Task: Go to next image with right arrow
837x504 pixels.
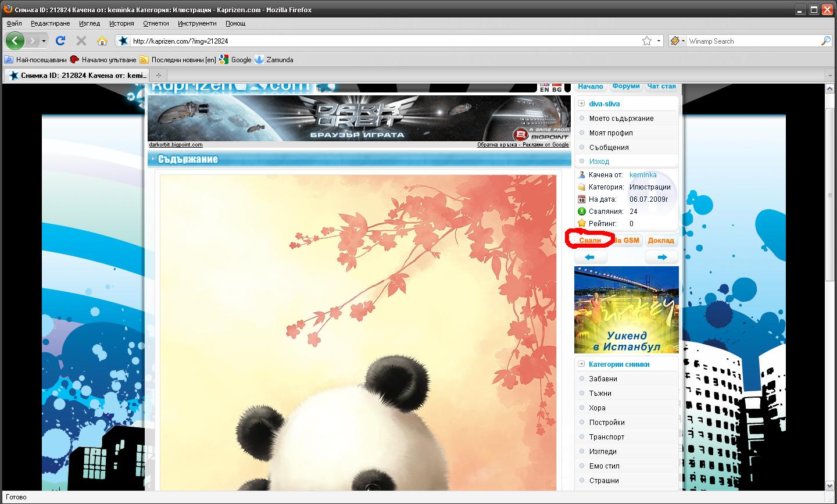Action: click(x=661, y=257)
